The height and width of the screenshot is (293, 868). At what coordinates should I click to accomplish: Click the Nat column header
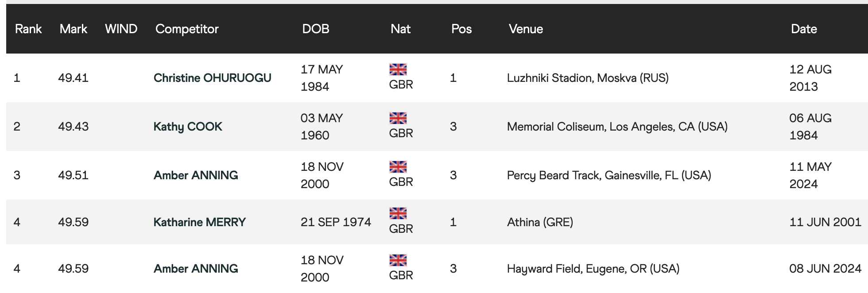coord(400,29)
